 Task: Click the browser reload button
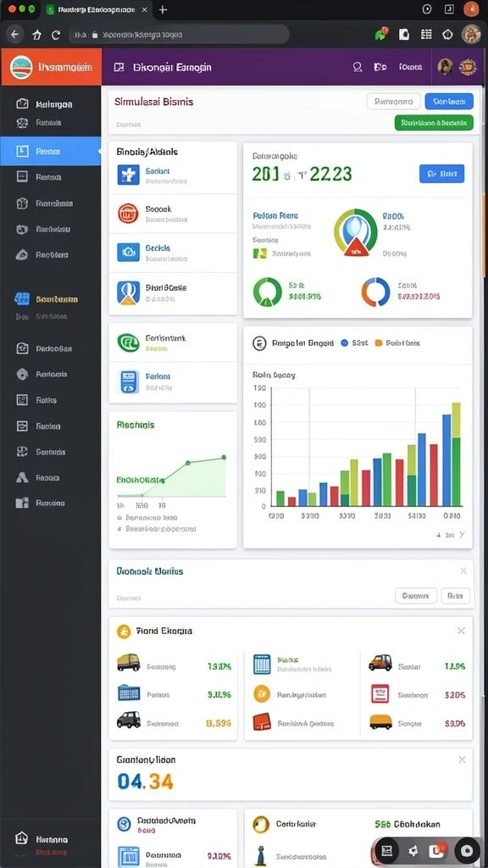coord(55,34)
